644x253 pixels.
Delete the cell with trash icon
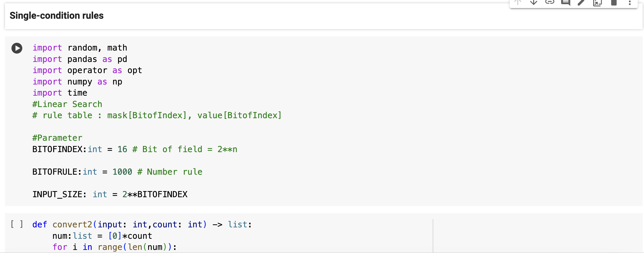coord(614,3)
